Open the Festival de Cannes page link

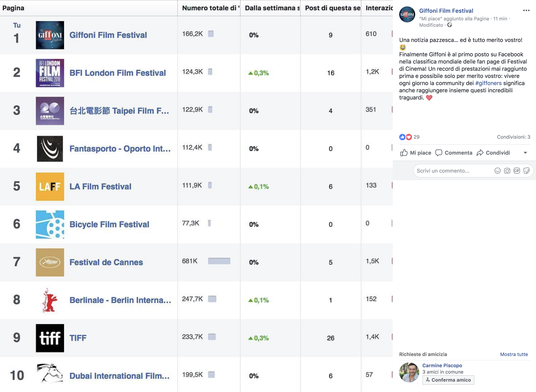[x=106, y=262]
